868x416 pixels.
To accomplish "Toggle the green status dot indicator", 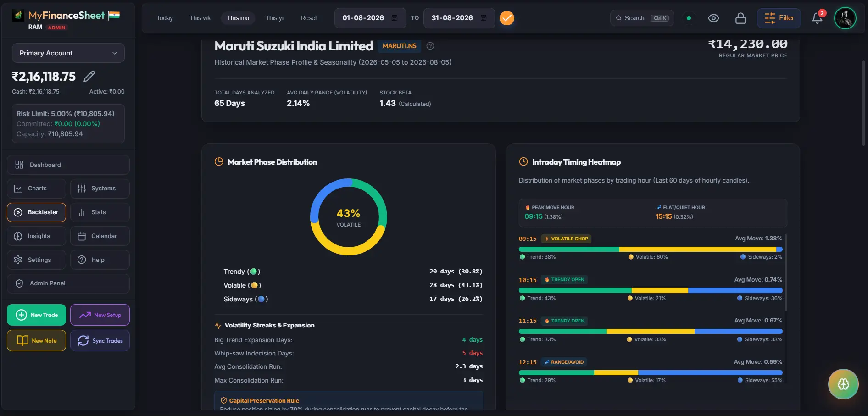I will coord(689,18).
